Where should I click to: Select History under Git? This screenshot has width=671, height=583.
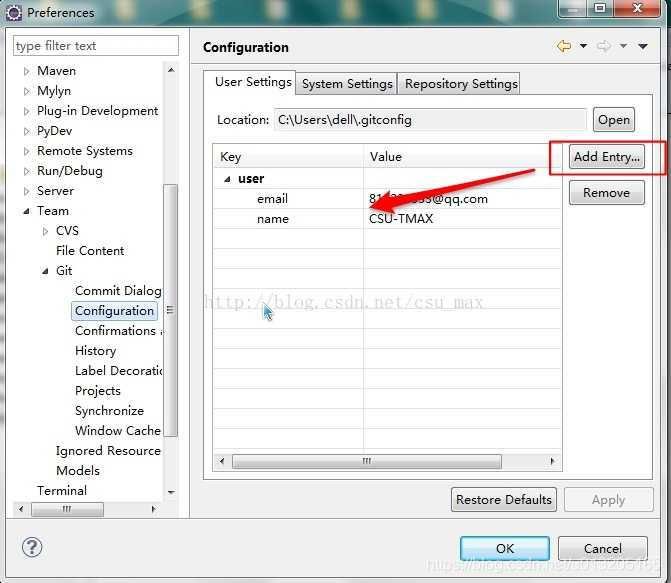[x=95, y=351]
